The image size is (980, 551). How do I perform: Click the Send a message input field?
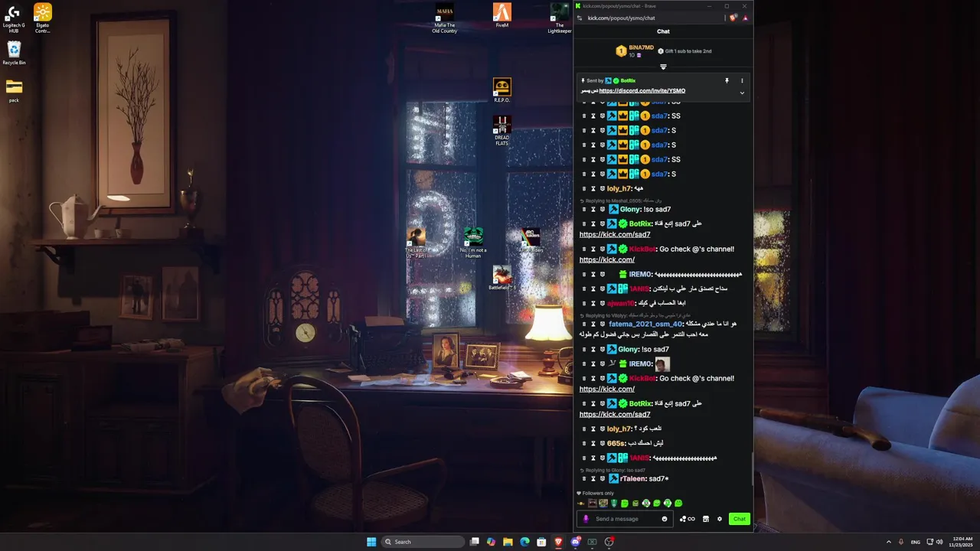[x=626, y=519]
